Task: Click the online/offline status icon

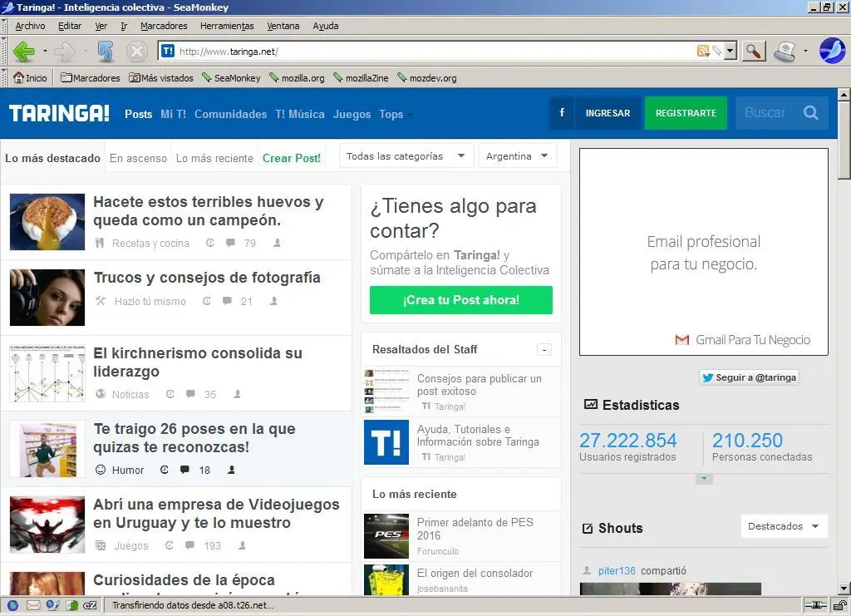Action: tap(815, 605)
